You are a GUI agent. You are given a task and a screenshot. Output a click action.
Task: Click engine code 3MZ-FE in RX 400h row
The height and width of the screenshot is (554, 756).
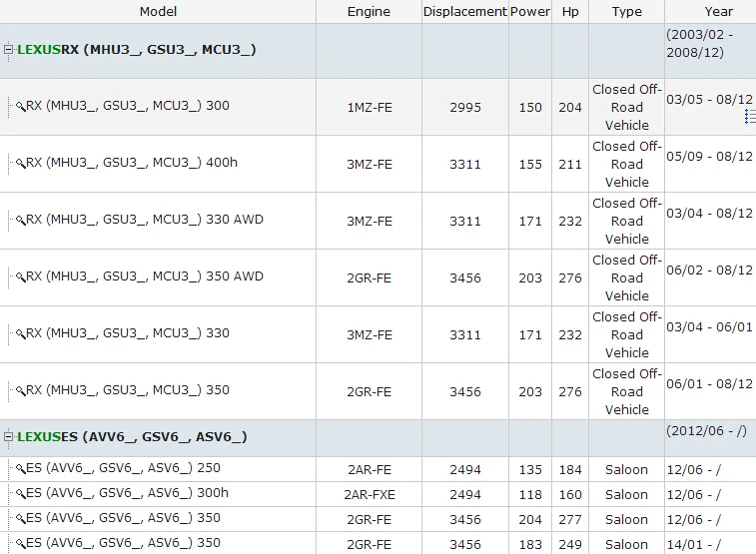[x=370, y=165]
